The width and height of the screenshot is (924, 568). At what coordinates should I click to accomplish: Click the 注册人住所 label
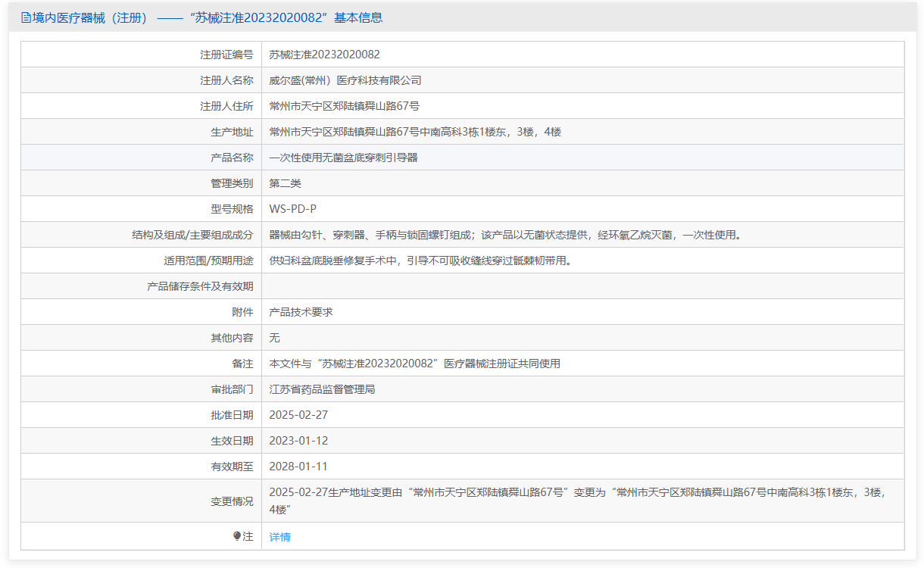(226, 106)
